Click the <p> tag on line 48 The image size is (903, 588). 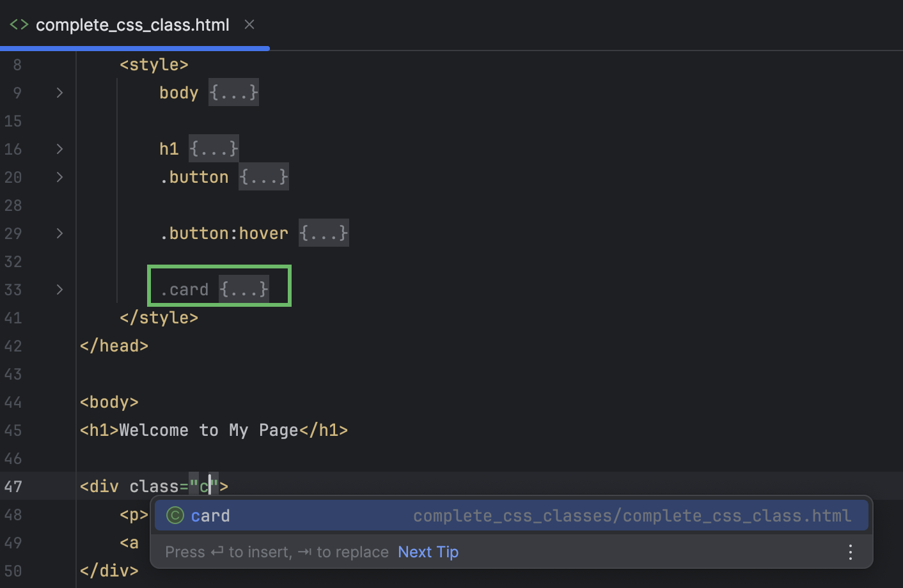(134, 514)
